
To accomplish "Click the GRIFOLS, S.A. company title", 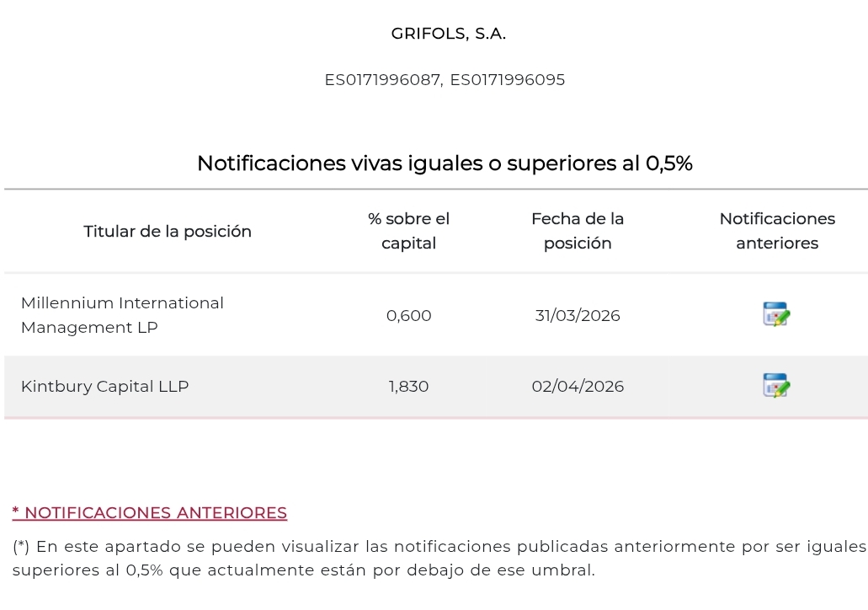I will pos(448,33).
